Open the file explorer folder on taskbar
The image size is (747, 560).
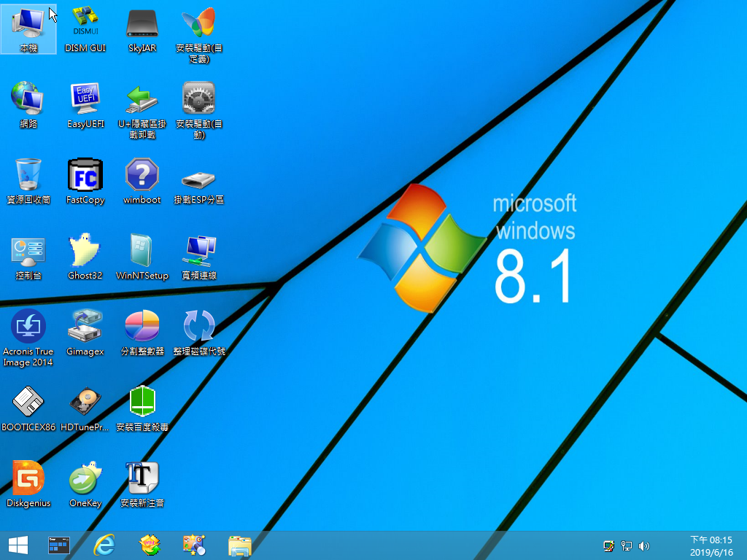239,545
